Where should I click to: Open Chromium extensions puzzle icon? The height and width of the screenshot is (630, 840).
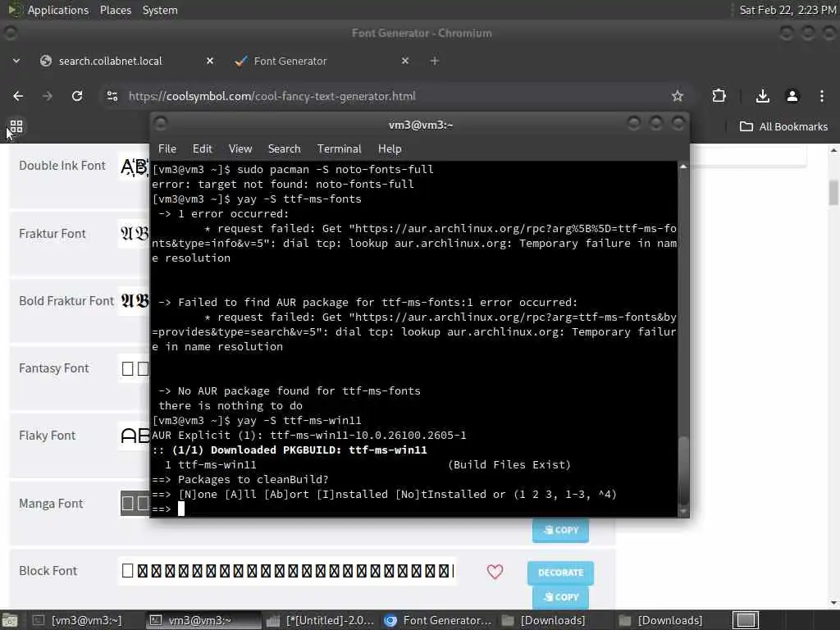pos(719,96)
